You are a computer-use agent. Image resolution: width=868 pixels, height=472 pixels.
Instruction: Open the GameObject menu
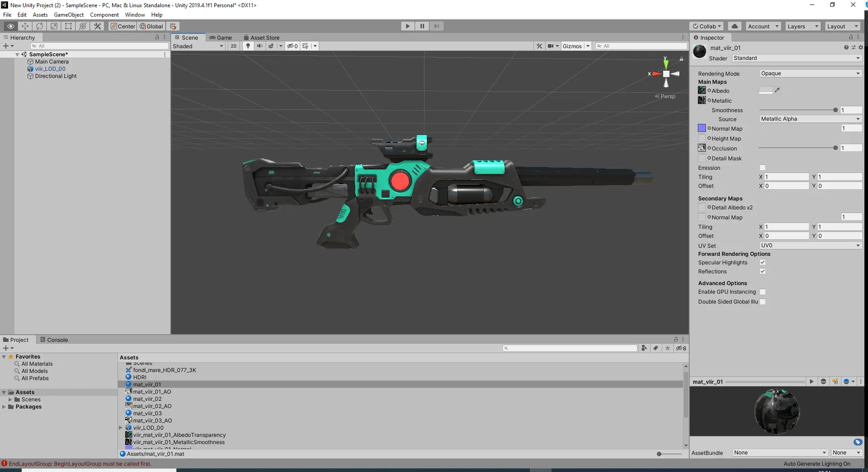point(68,15)
